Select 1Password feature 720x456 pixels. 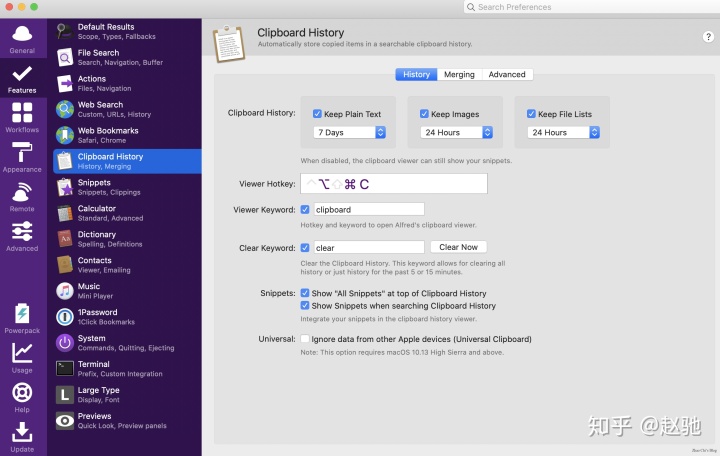(x=127, y=317)
